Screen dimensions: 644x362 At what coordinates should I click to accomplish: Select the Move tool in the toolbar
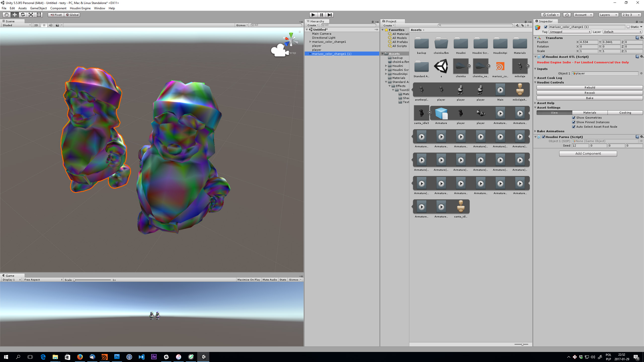(x=15, y=15)
